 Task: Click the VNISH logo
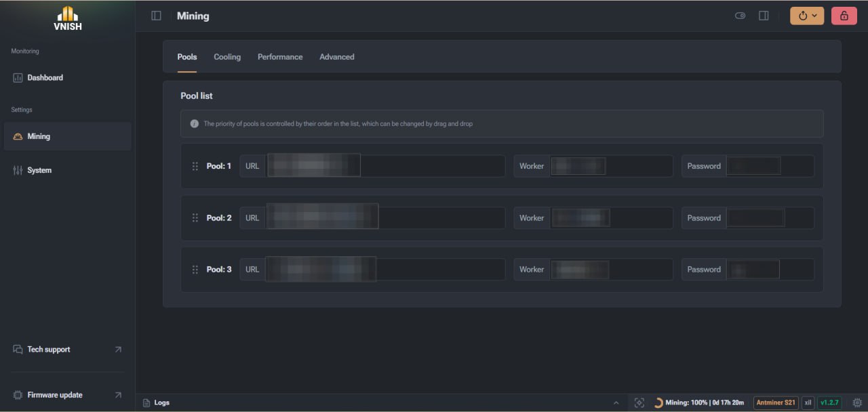(66, 18)
